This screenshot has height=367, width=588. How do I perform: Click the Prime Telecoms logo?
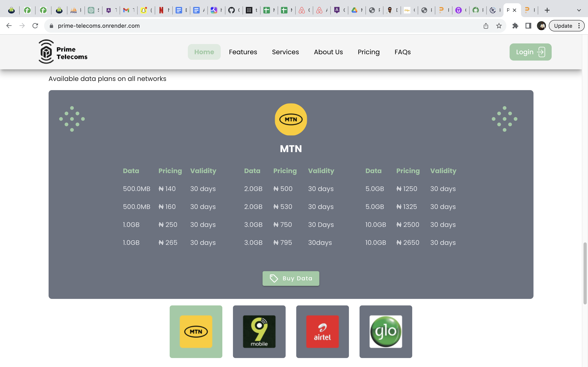click(x=63, y=51)
